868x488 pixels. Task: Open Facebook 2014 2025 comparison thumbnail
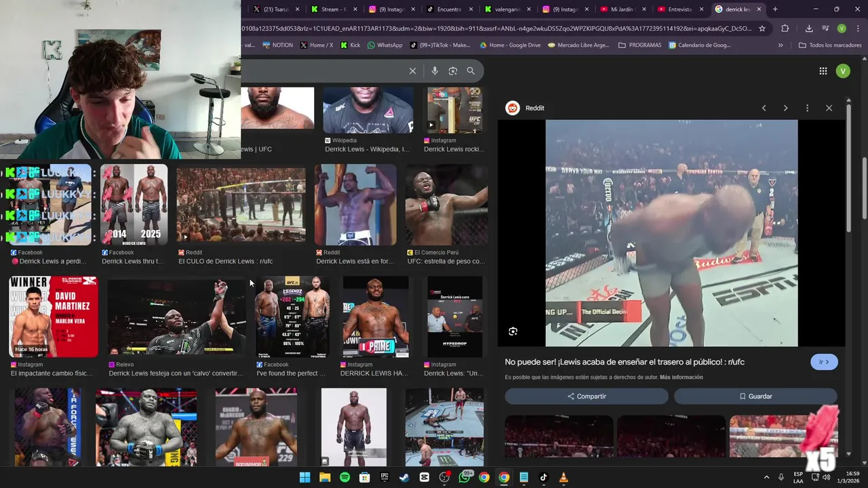coord(134,205)
